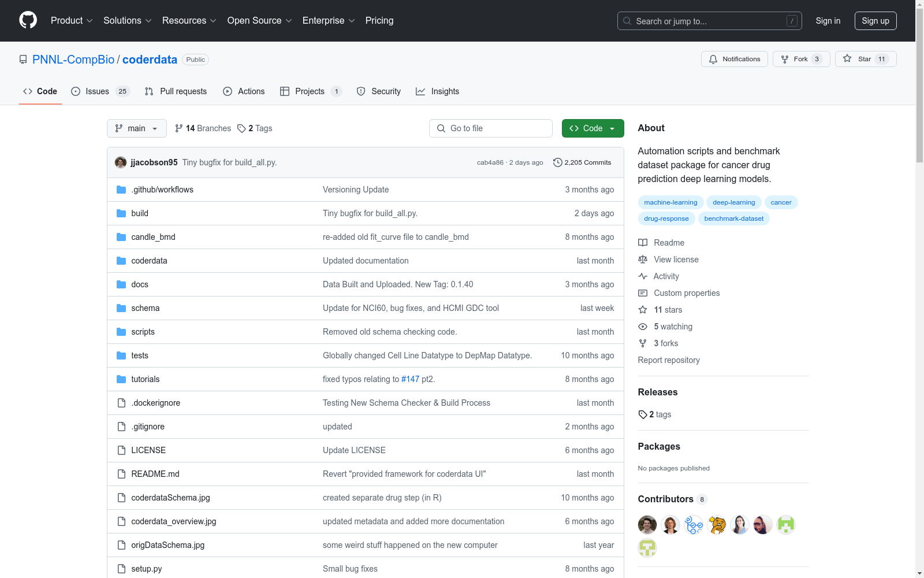Expand the Resources menu
The height and width of the screenshot is (578, 924).
pos(189,21)
